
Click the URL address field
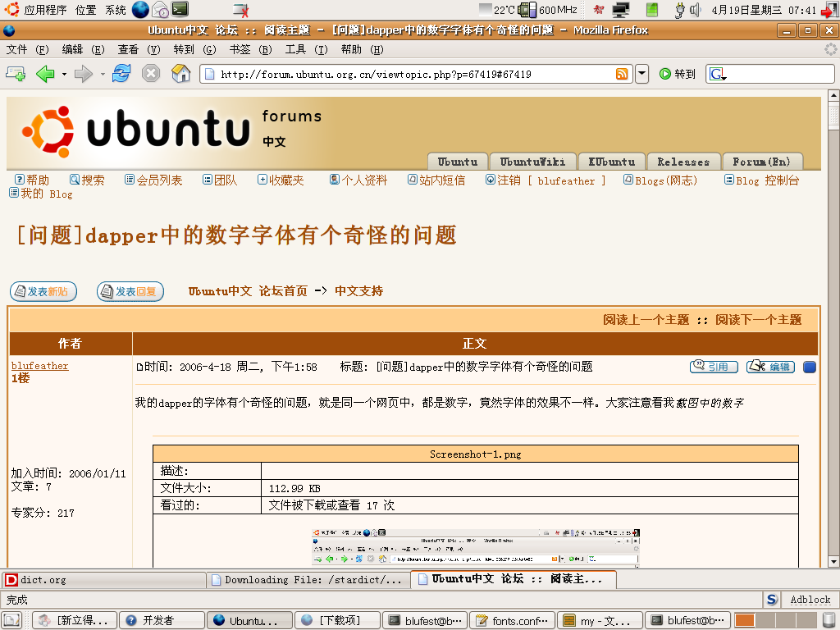point(415,74)
